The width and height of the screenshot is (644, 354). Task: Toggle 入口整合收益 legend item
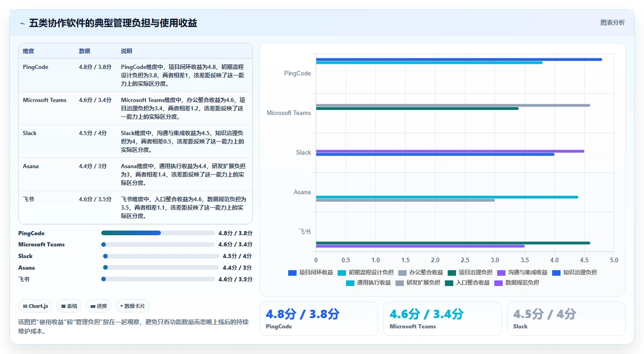tap(467, 283)
